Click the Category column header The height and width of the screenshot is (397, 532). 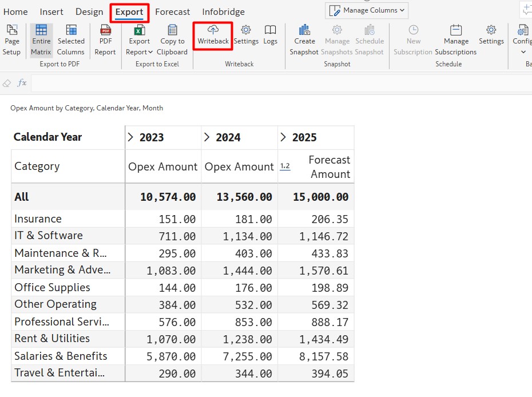click(x=37, y=166)
